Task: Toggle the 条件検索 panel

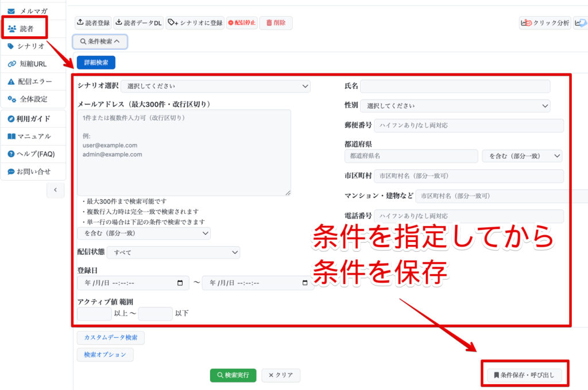Action: [100, 41]
